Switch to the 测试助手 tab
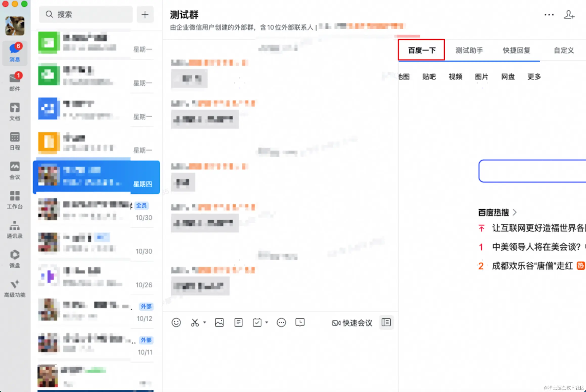The height and width of the screenshot is (392, 586). tap(469, 50)
